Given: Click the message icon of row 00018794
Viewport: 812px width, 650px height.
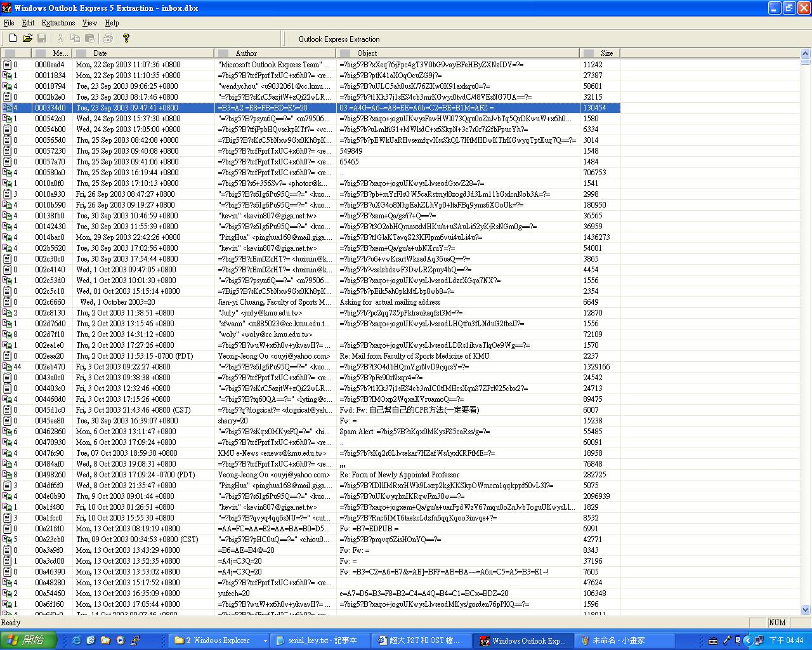Looking at the screenshot, I should (7, 86).
